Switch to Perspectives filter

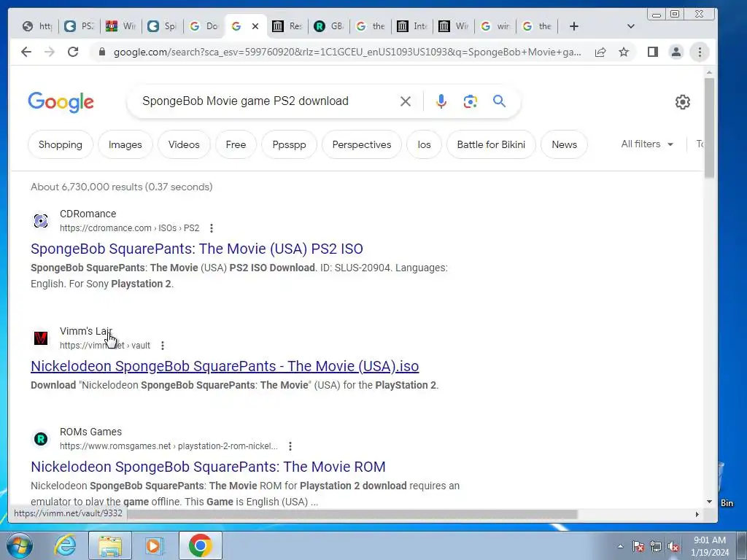[362, 144]
